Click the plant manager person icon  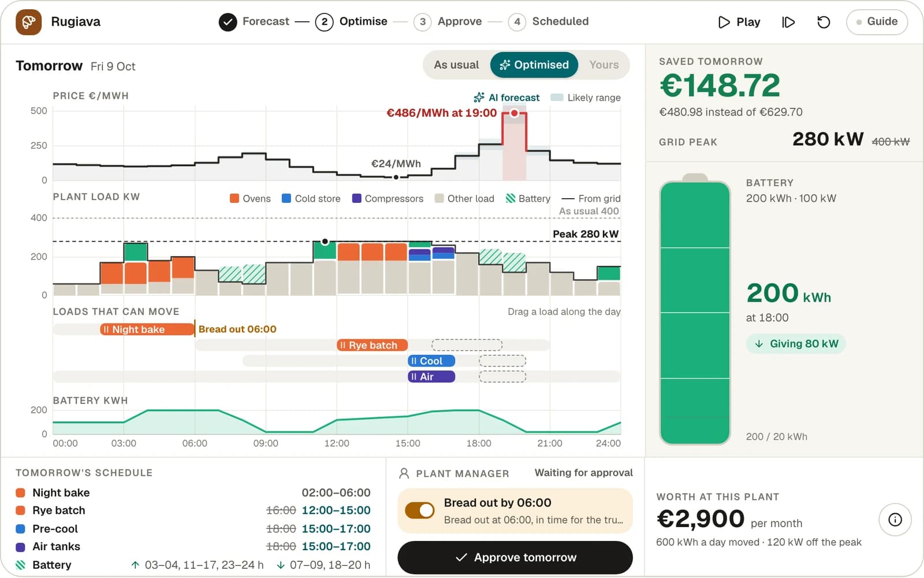tap(404, 473)
